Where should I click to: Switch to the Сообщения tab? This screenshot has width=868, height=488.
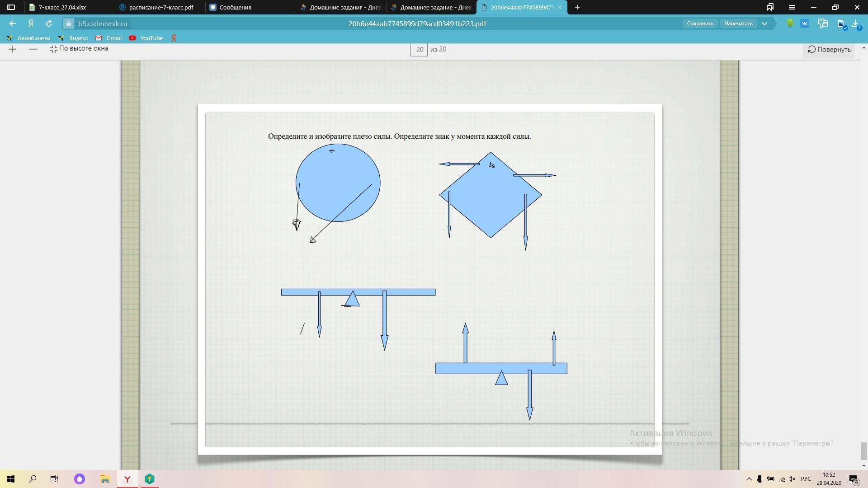point(235,7)
